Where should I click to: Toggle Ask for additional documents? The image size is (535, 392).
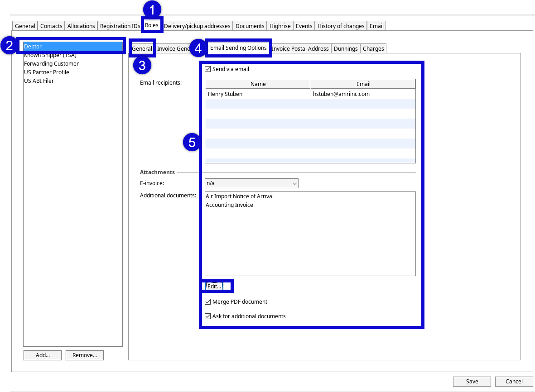click(x=207, y=316)
